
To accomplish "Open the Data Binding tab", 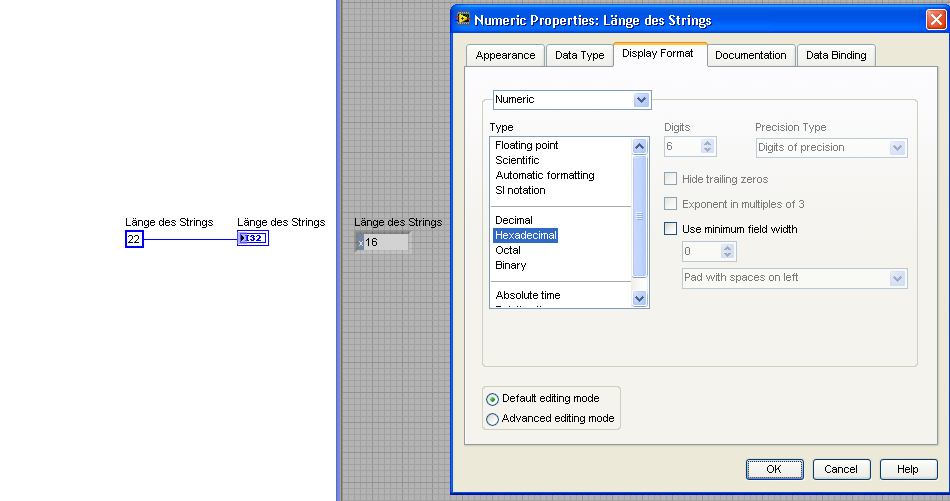I will click(x=836, y=55).
